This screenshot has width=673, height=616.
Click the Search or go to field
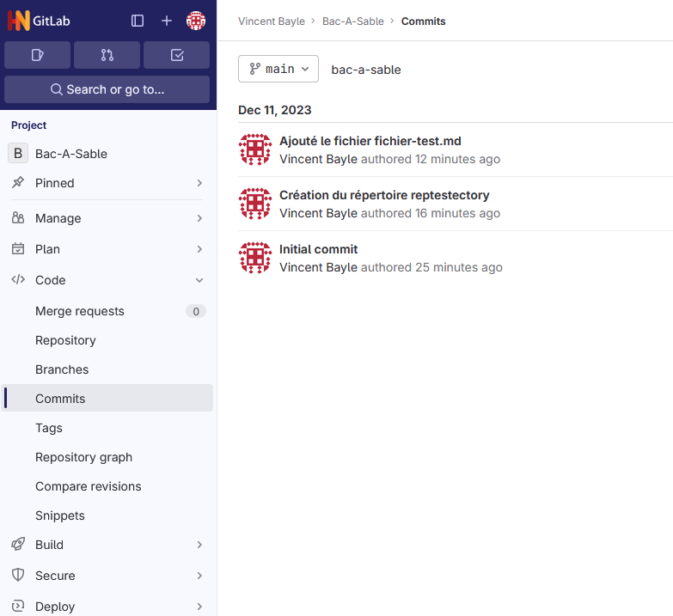(x=107, y=89)
